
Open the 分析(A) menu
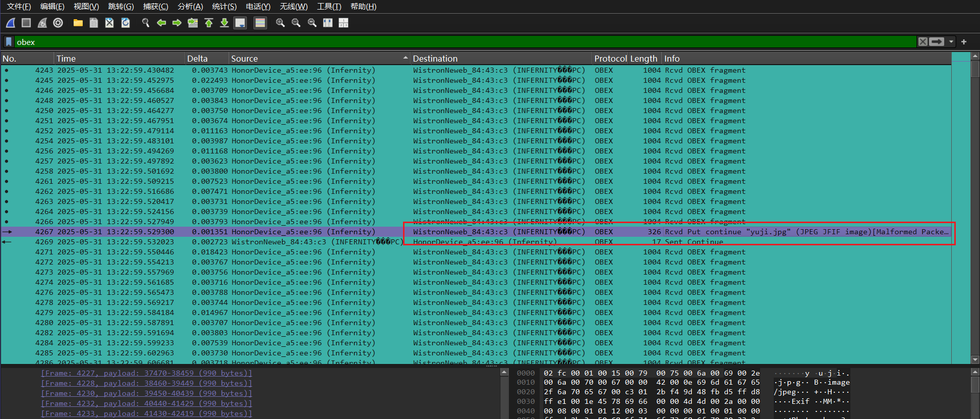pos(190,7)
